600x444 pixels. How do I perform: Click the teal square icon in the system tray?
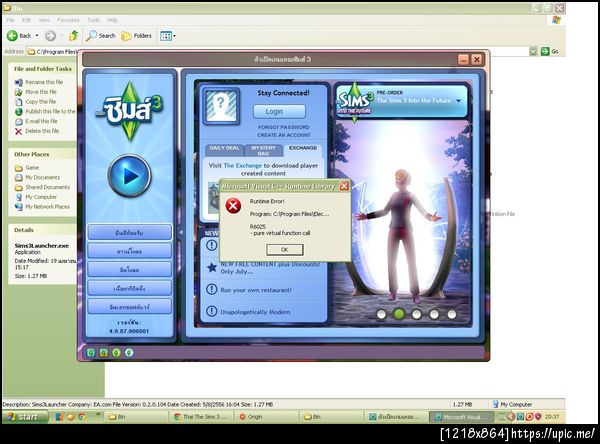(520, 416)
